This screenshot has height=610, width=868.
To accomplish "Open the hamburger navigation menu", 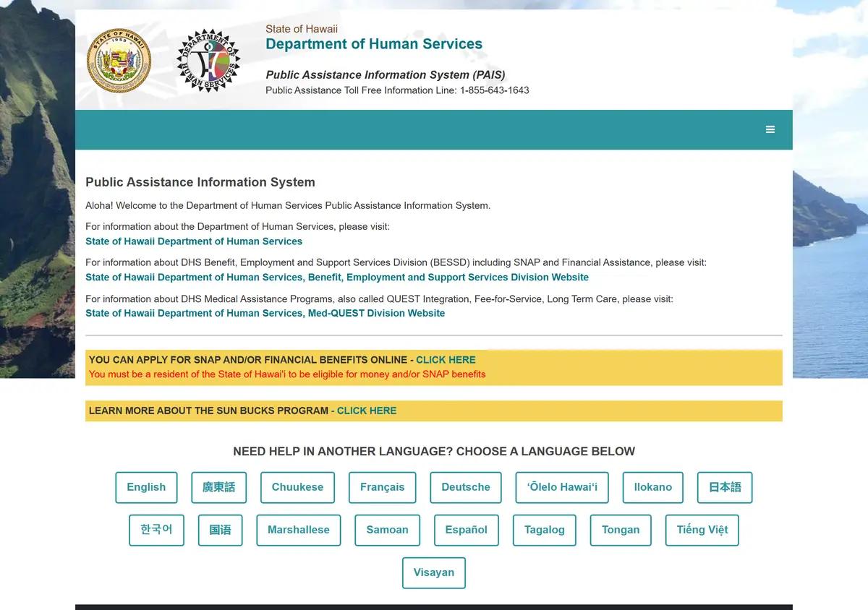I will (770, 129).
